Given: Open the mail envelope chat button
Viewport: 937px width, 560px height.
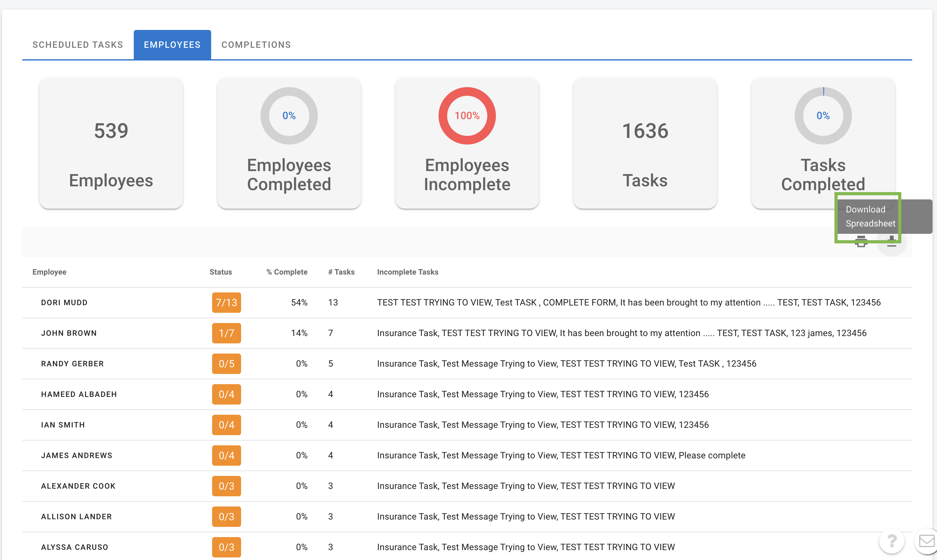Looking at the screenshot, I should [x=926, y=541].
